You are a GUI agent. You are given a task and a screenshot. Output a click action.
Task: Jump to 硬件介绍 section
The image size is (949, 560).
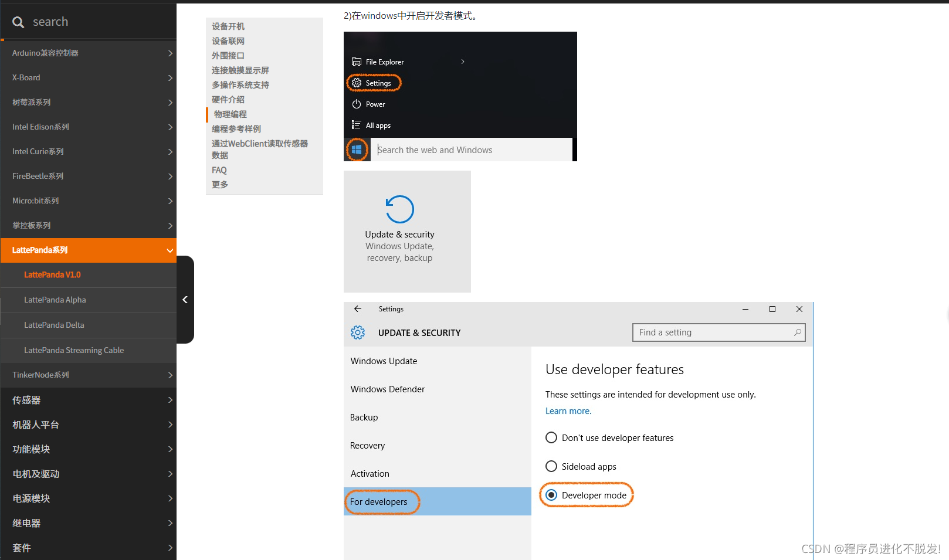pos(228,100)
